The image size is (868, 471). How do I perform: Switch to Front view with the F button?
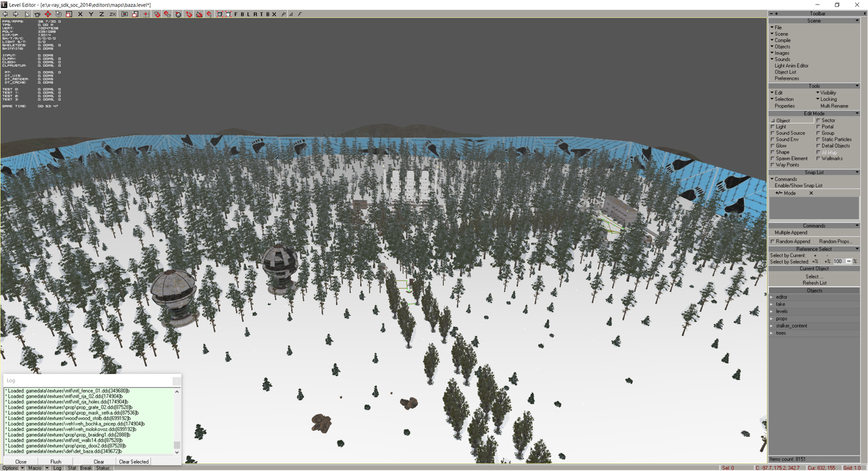click(x=236, y=14)
